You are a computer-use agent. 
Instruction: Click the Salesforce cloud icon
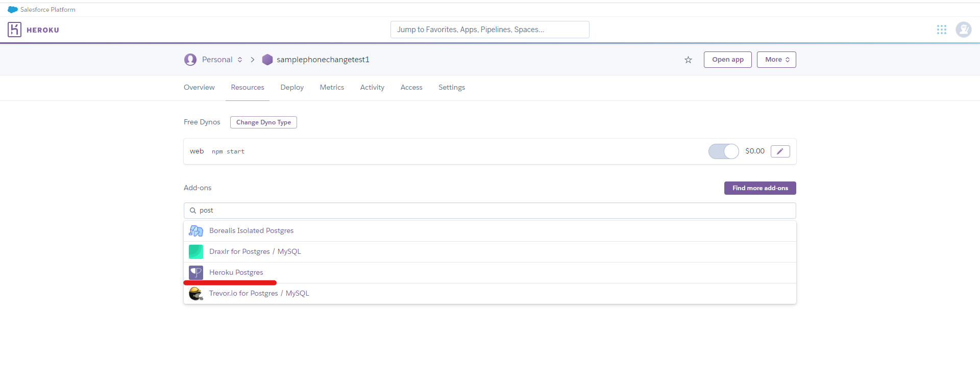13,10
